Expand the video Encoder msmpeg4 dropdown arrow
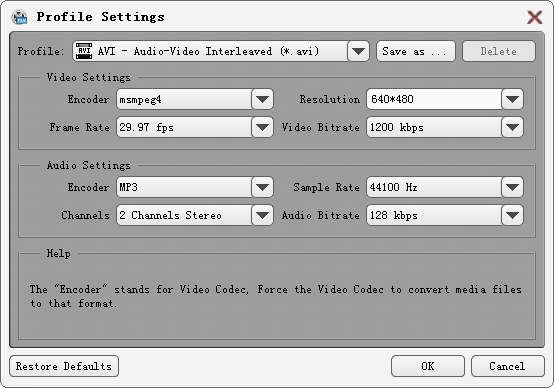 262,99
